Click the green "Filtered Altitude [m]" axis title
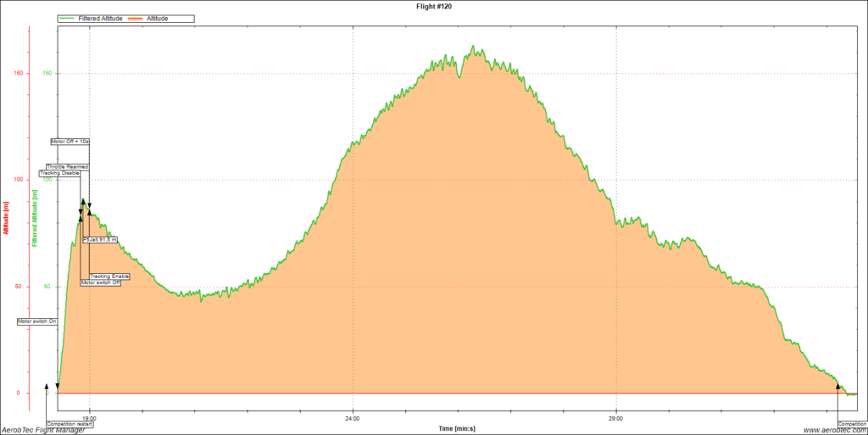Viewport: 868px width, 435px height. pos(35,219)
